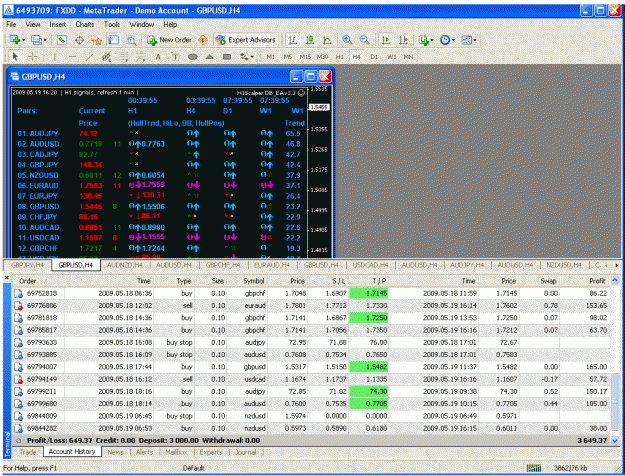Open the chart Templates icon
625x476 pixels.
pyautogui.click(x=466, y=40)
